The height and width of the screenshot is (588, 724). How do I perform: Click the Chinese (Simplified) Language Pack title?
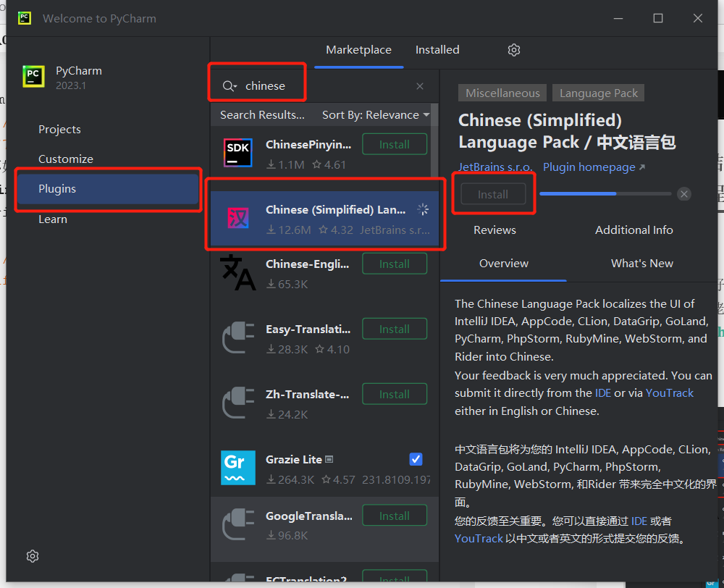pos(567,131)
